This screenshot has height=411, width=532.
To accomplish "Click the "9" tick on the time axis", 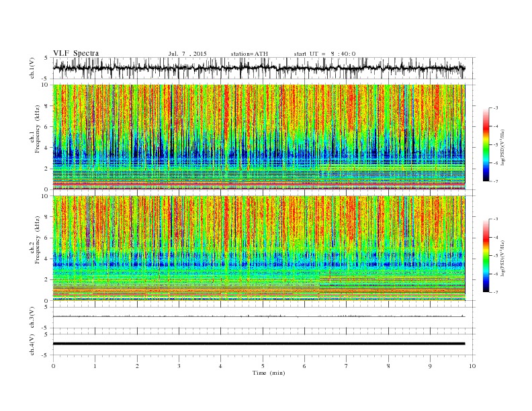I will [x=430, y=366].
